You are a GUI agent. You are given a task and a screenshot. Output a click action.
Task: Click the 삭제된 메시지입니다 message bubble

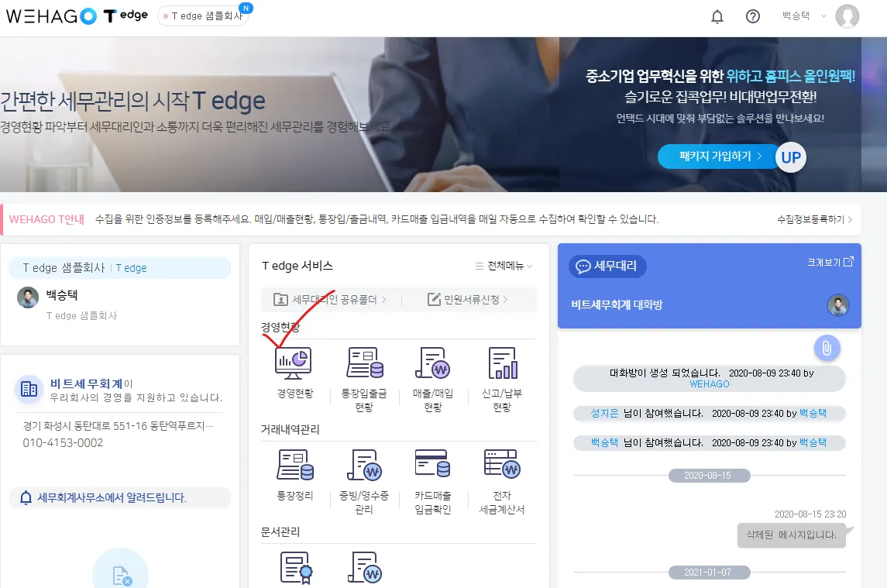tap(791, 535)
